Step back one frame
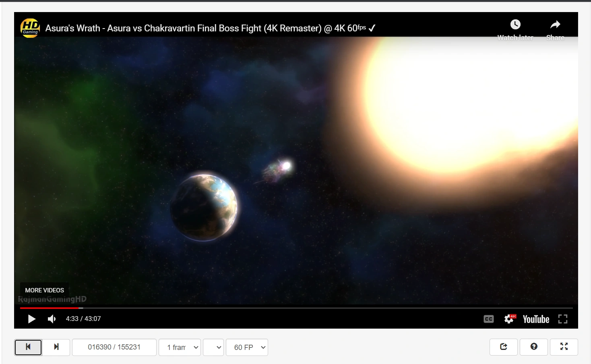Image resolution: width=591 pixels, height=364 pixels. pyautogui.click(x=28, y=348)
